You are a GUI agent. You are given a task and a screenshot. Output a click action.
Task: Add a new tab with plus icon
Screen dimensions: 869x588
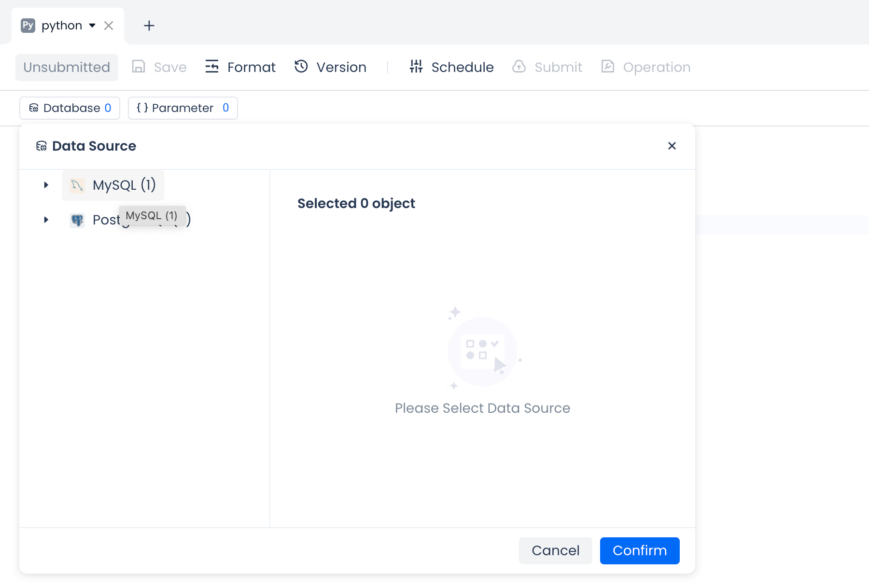(x=149, y=26)
